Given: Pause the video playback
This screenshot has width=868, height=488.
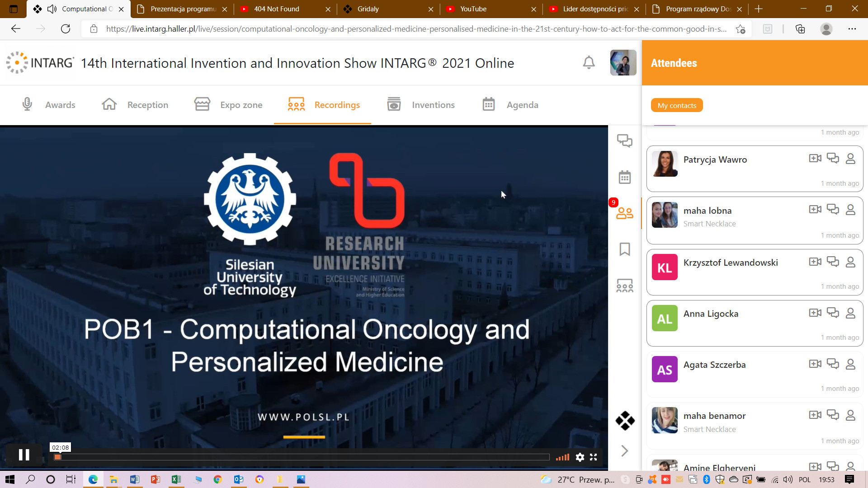Looking at the screenshot, I should pyautogui.click(x=24, y=455).
